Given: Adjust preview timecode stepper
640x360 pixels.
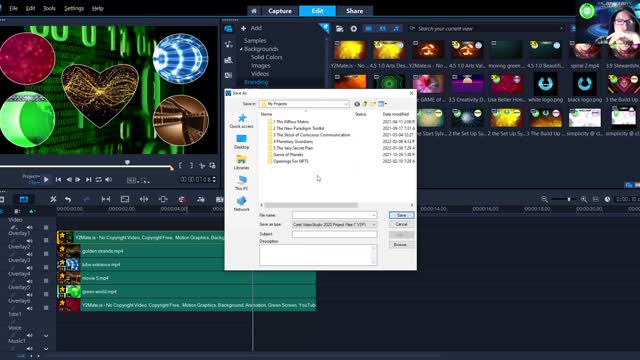Looking at the screenshot, I should 214,180.
